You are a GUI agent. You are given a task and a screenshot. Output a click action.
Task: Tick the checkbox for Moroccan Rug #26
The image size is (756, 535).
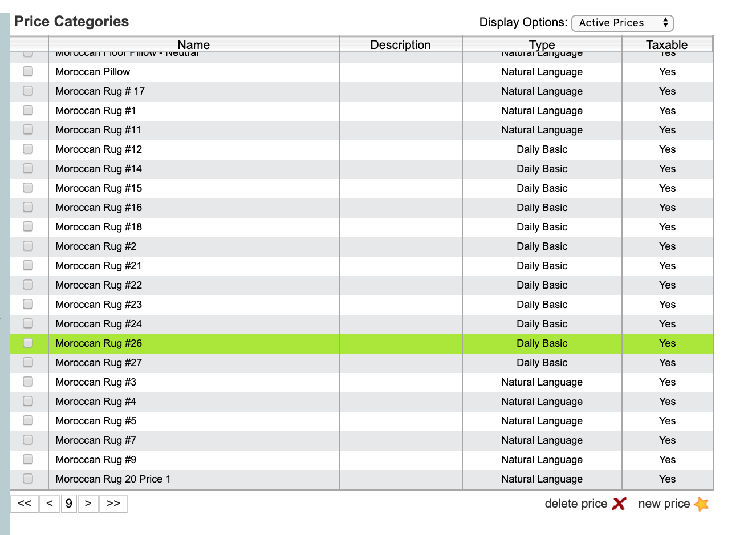pos(28,343)
